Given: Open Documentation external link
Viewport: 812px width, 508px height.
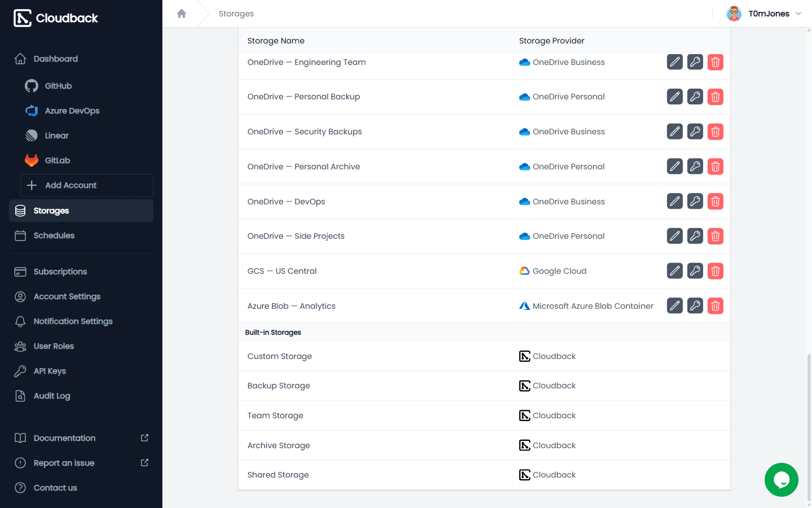Looking at the screenshot, I should [x=81, y=438].
